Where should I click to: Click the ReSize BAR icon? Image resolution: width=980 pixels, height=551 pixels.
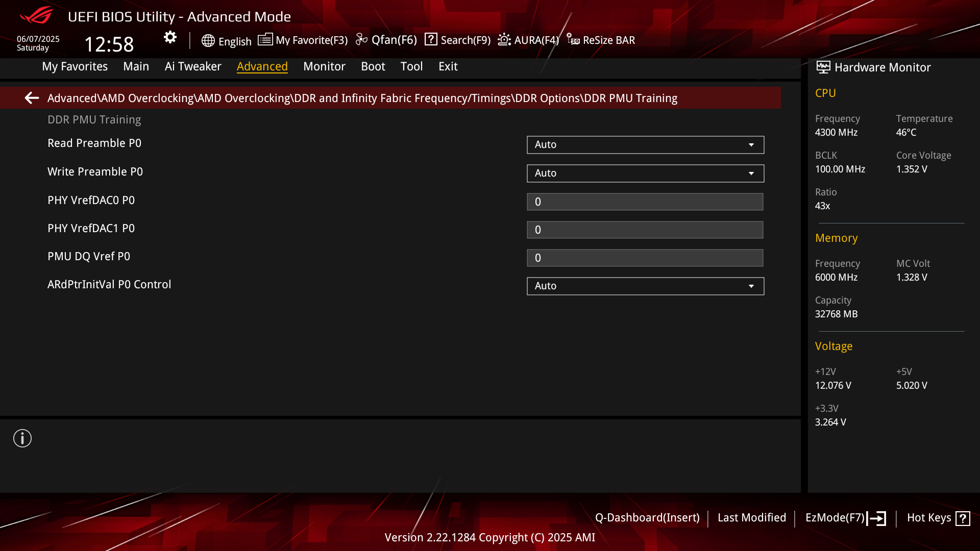(x=573, y=40)
